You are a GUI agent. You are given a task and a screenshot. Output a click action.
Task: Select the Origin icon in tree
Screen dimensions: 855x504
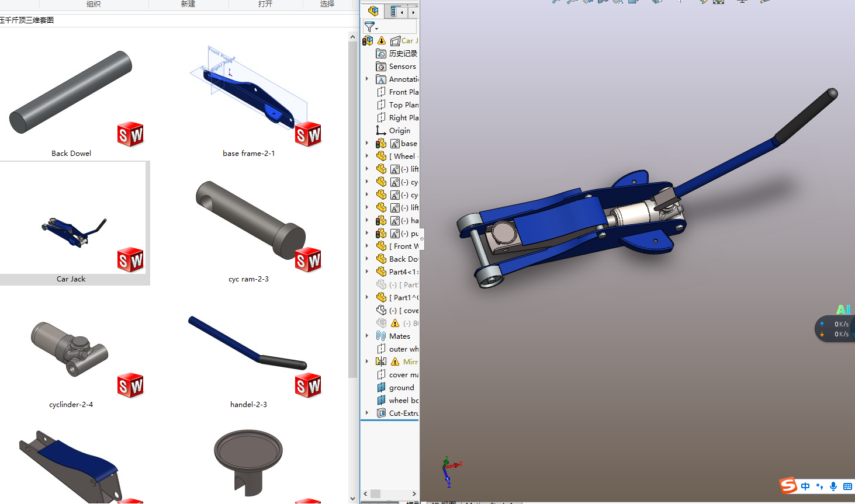pos(381,131)
